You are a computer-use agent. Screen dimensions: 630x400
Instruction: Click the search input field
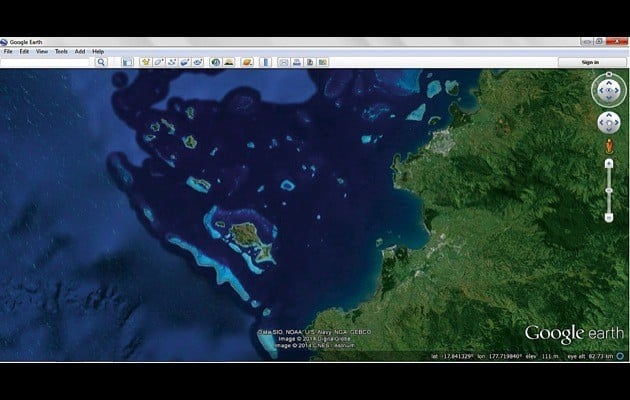pos(45,62)
